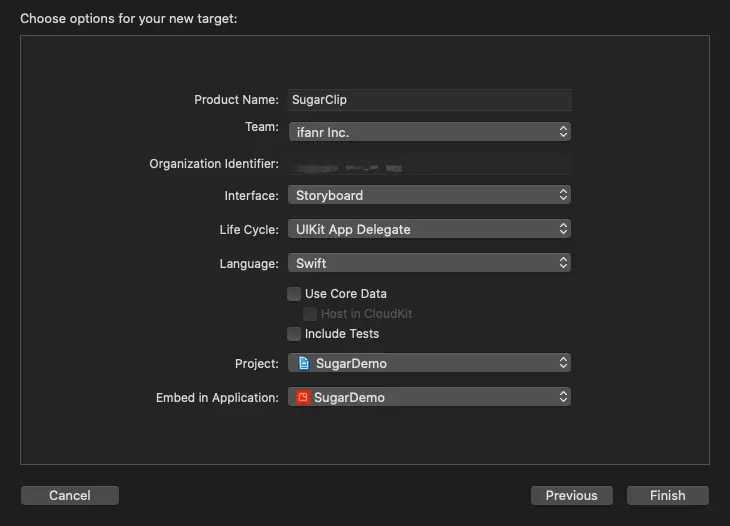Click the red SugarDemo app icon
The width and height of the screenshot is (730, 526).
tap(303, 397)
